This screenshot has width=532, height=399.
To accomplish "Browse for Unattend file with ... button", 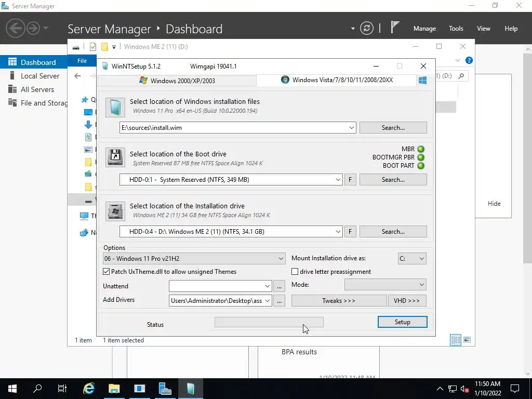I will pyautogui.click(x=279, y=286).
